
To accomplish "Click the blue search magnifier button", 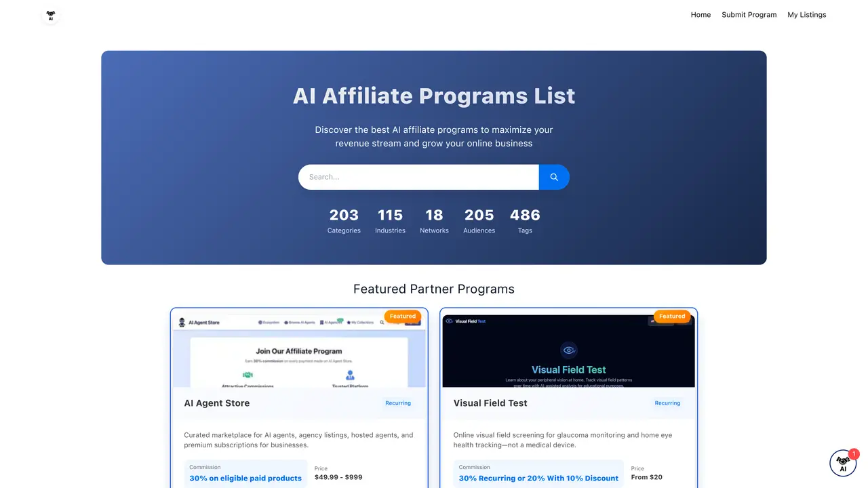I will point(554,177).
